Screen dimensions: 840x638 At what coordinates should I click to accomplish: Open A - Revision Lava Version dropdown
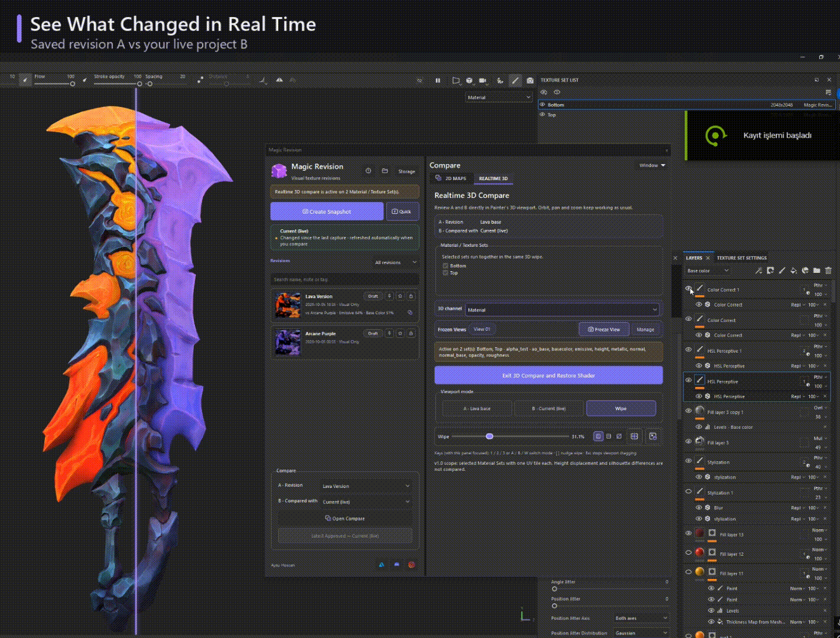click(x=366, y=486)
